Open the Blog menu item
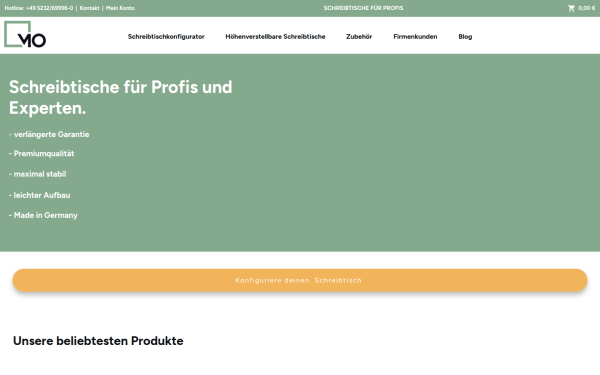This screenshot has width=600, height=375. click(x=465, y=37)
